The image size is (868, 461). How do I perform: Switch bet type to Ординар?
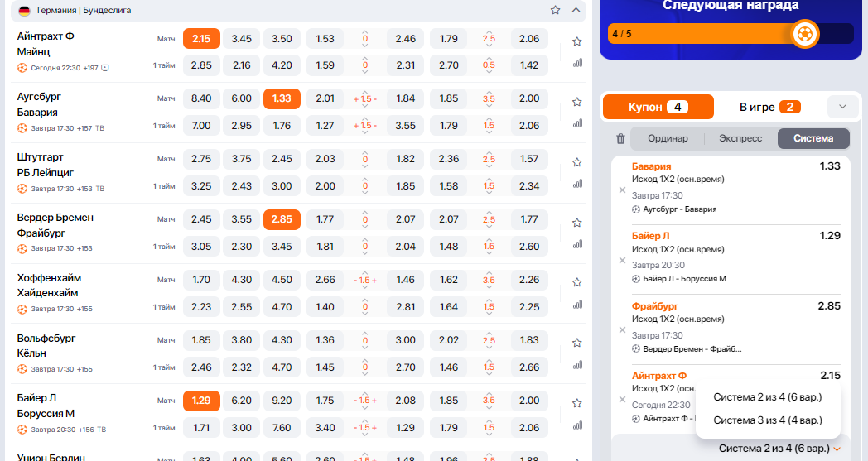(668, 138)
